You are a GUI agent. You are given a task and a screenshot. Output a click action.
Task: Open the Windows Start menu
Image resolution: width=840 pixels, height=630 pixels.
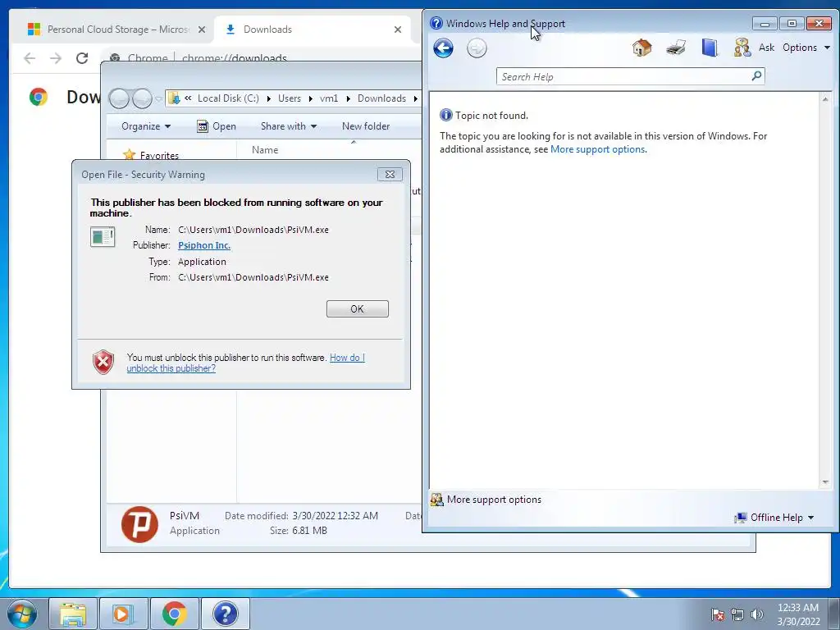click(22, 614)
